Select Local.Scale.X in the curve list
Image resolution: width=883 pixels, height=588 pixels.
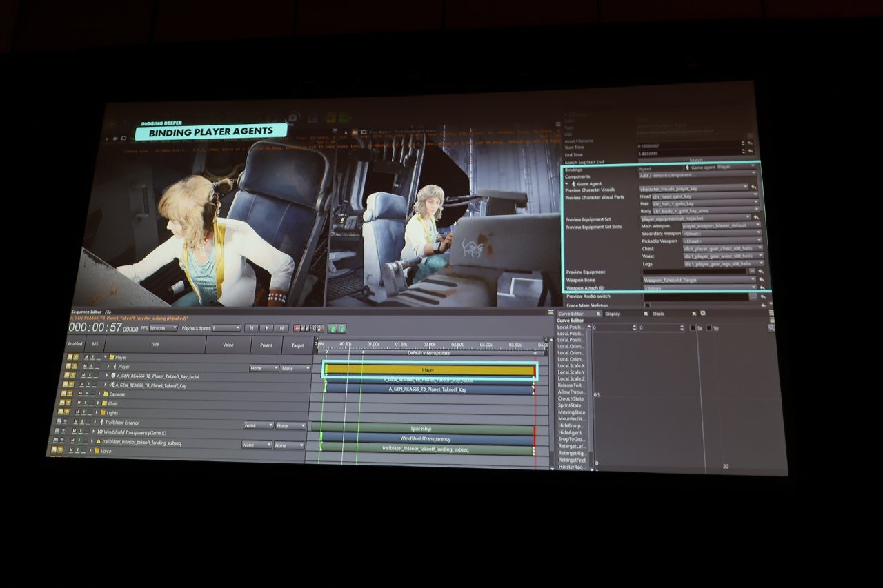point(571,366)
